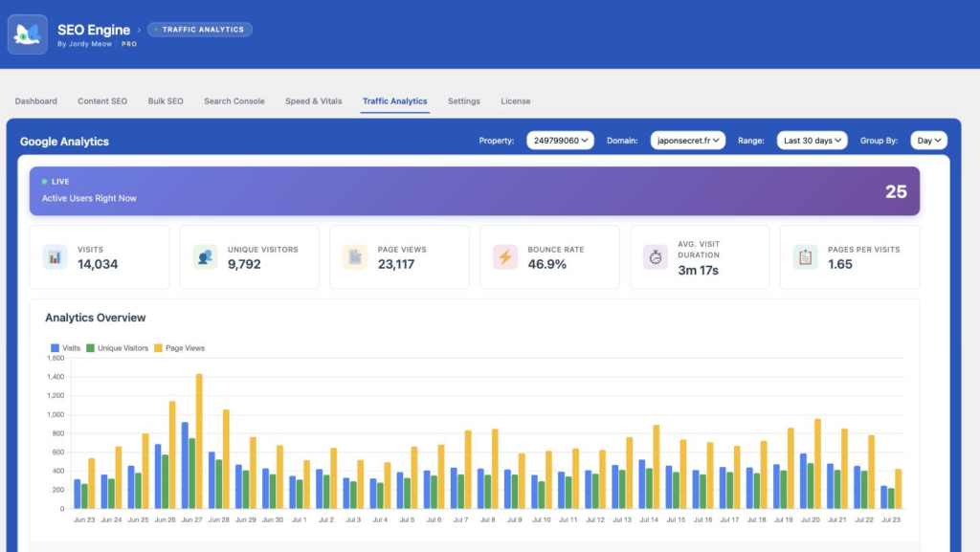Click the Pages Per Visits value 1.65
This screenshot has height=552, width=980.
coord(840,264)
